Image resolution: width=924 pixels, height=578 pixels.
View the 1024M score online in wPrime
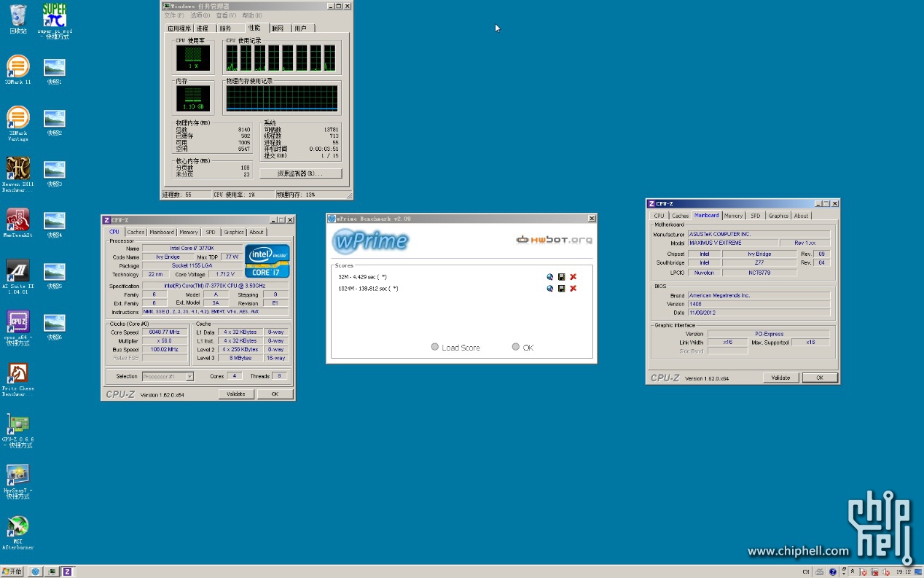click(x=550, y=289)
